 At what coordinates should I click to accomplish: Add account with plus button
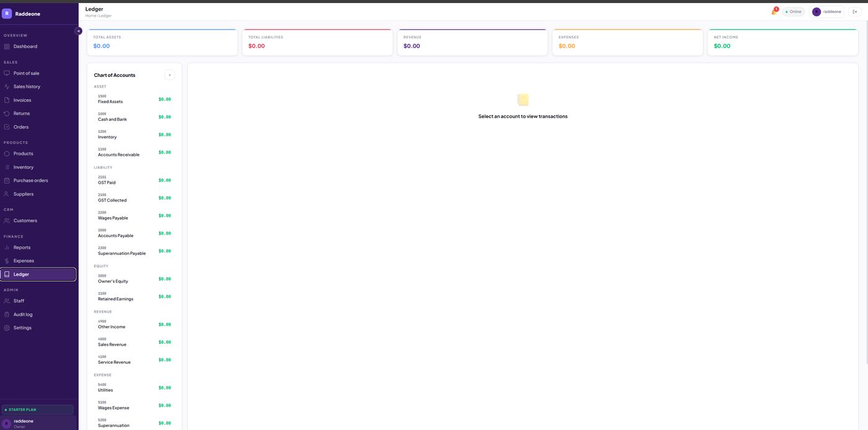point(170,75)
